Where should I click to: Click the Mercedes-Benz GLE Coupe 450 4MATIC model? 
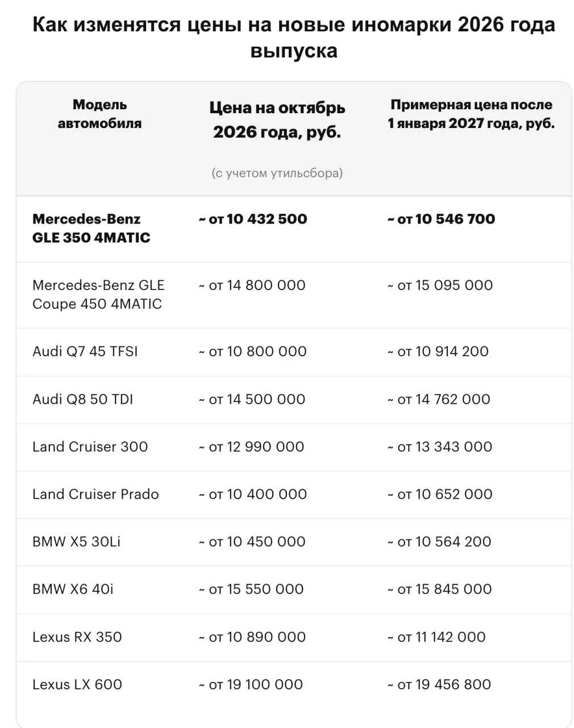pyautogui.click(x=98, y=295)
